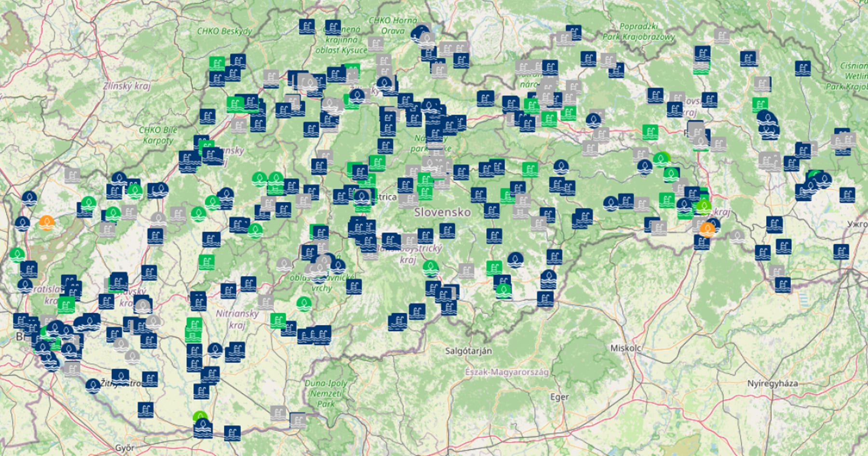The height and width of the screenshot is (456, 868).
Task: Click the blue round marker left of the Žitný ostrov label
Action: click(93, 386)
